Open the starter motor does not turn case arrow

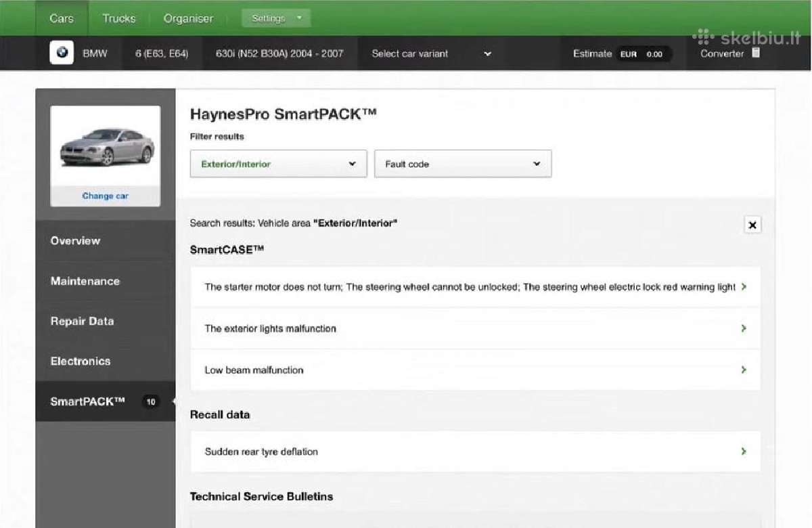(x=744, y=287)
